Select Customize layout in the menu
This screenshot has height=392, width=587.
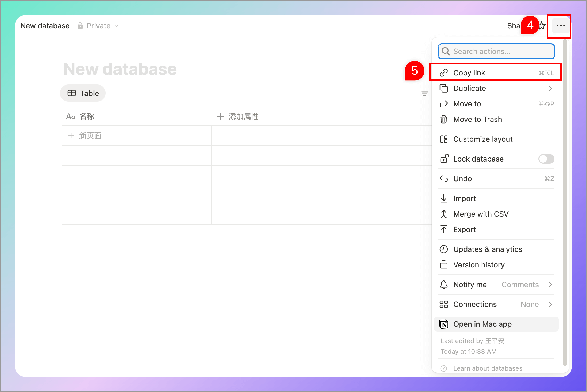click(x=483, y=139)
